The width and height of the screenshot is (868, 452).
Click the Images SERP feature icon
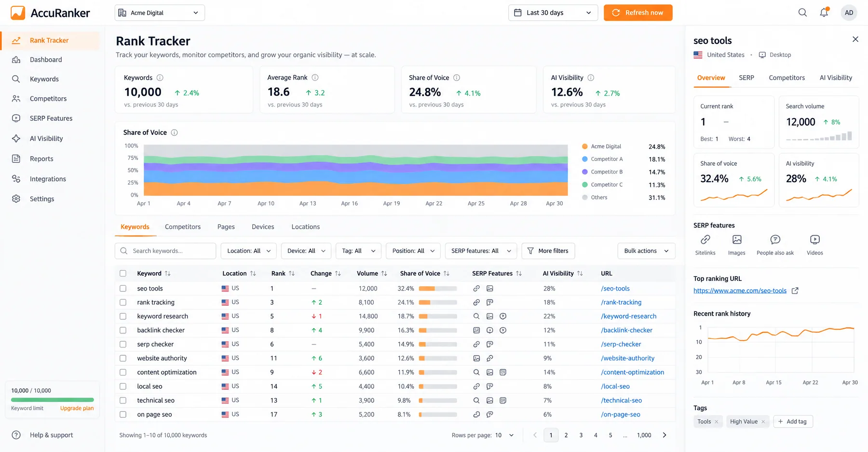(737, 239)
